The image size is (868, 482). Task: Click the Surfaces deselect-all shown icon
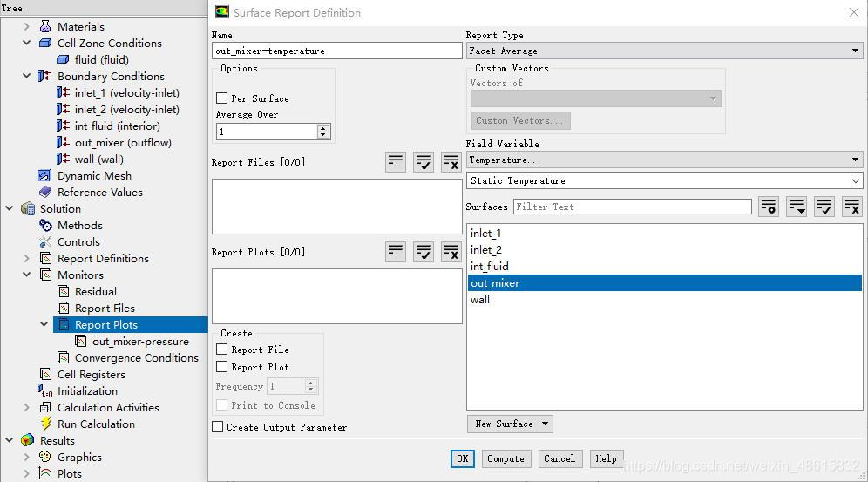[x=851, y=207]
